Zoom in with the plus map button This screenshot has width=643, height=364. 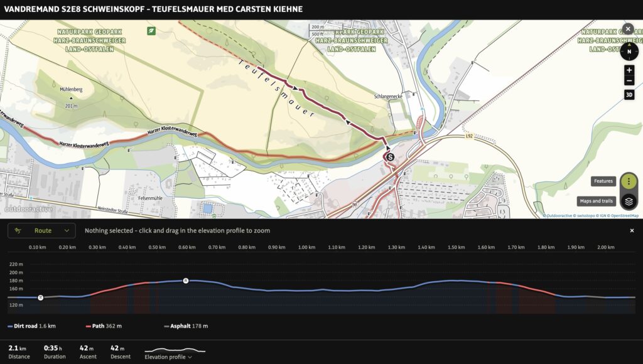click(629, 70)
